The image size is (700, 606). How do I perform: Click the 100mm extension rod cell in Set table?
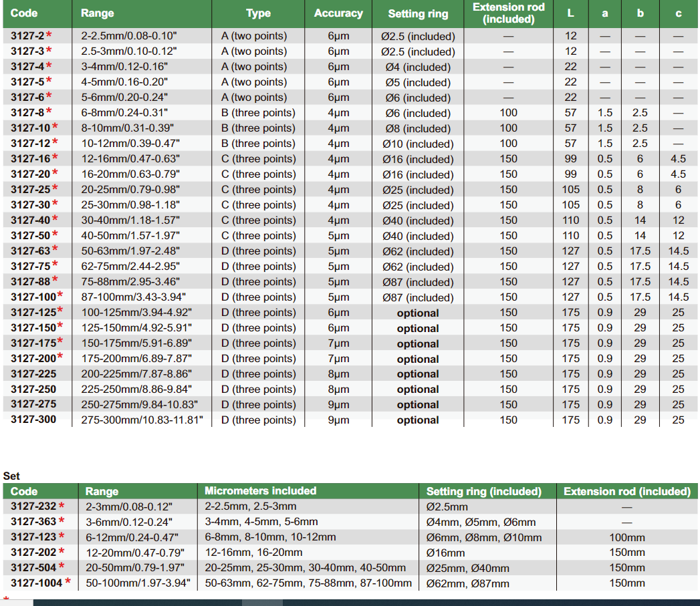pyautogui.click(x=626, y=538)
